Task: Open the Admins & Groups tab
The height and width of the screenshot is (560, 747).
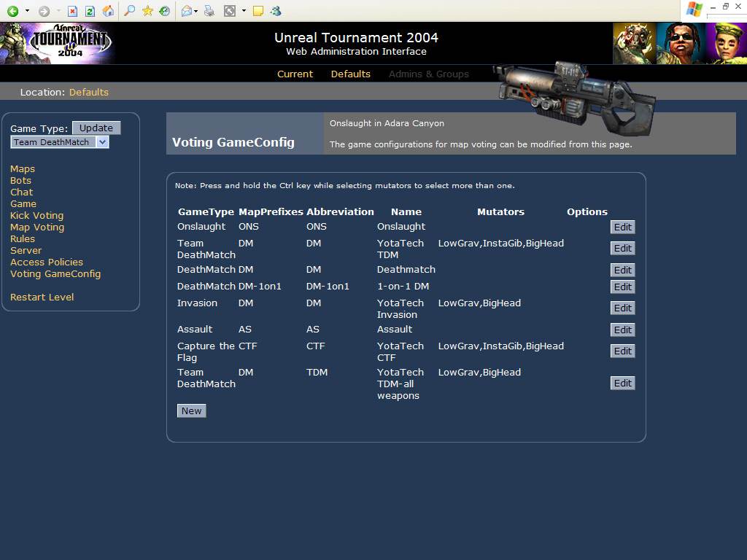Action: tap(429, 74)
